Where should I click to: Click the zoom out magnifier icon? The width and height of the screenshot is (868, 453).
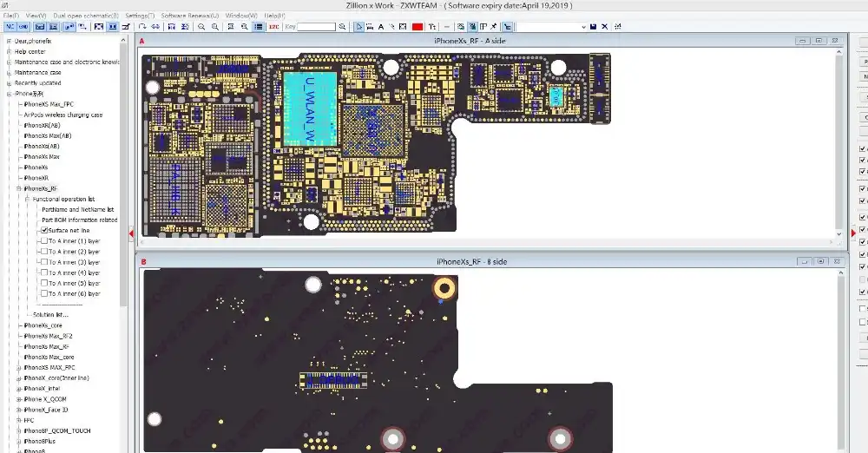click(201, 27)
